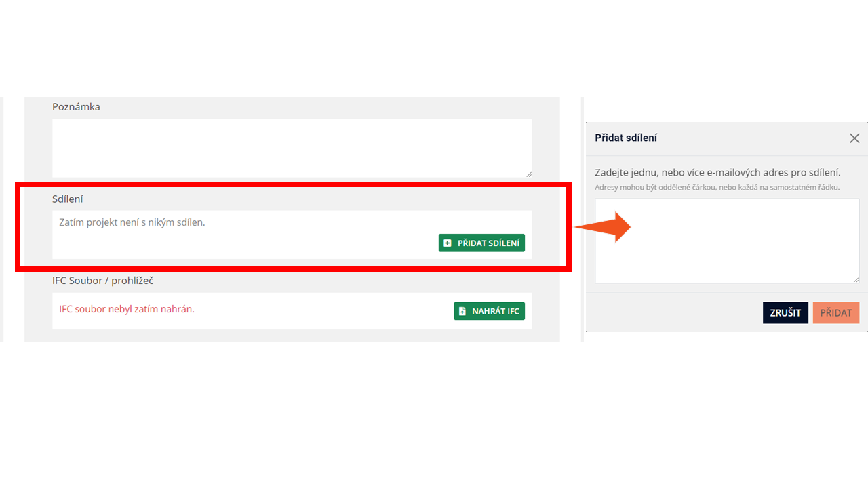This screenshot has height=488, width=868.
Task: Click the 'Zadejte jednu, nebo více e-mailových adres' instruction
Action: 717,172
